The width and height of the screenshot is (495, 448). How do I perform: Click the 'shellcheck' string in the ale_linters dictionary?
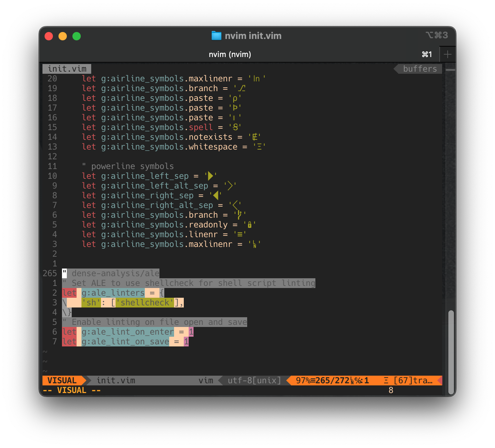[145, 303]
